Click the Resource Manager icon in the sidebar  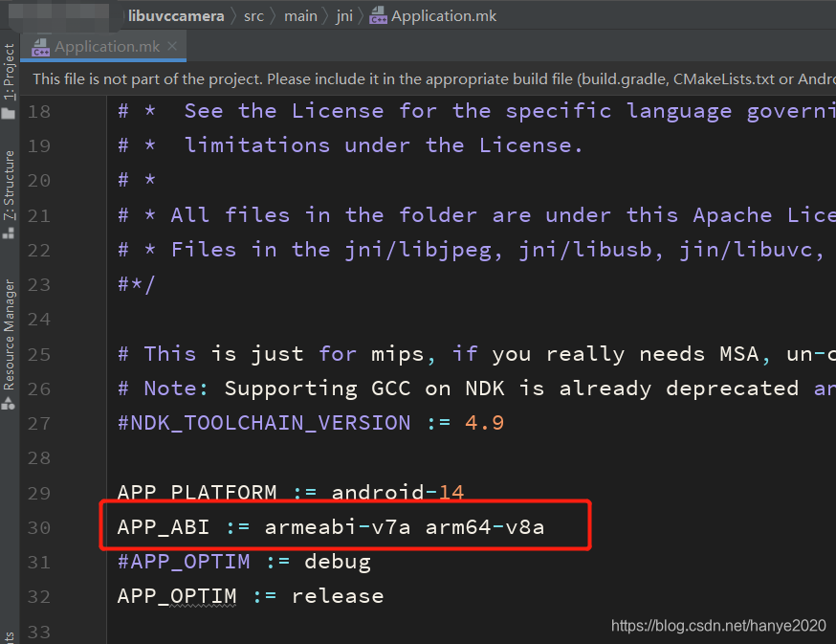[9, 404]
